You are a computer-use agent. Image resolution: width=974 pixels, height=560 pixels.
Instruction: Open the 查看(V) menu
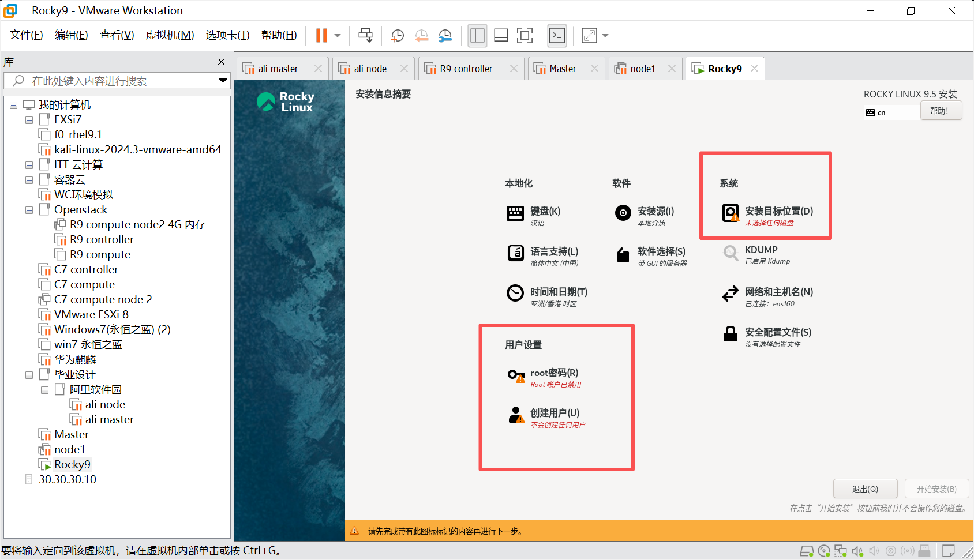[x=117, y=35]
